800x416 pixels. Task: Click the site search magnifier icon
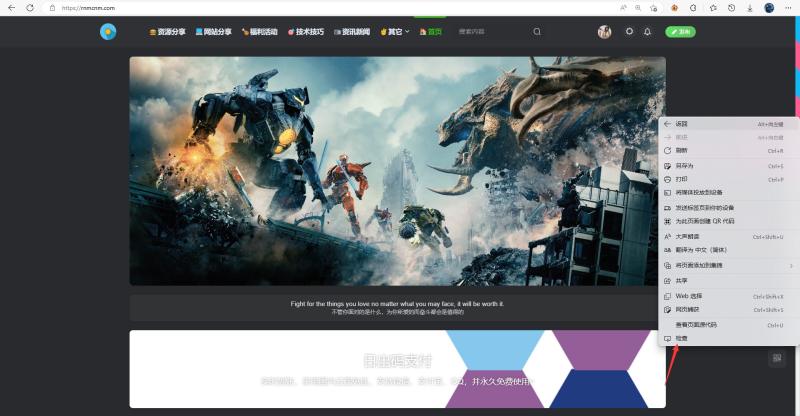coord(537,32)
